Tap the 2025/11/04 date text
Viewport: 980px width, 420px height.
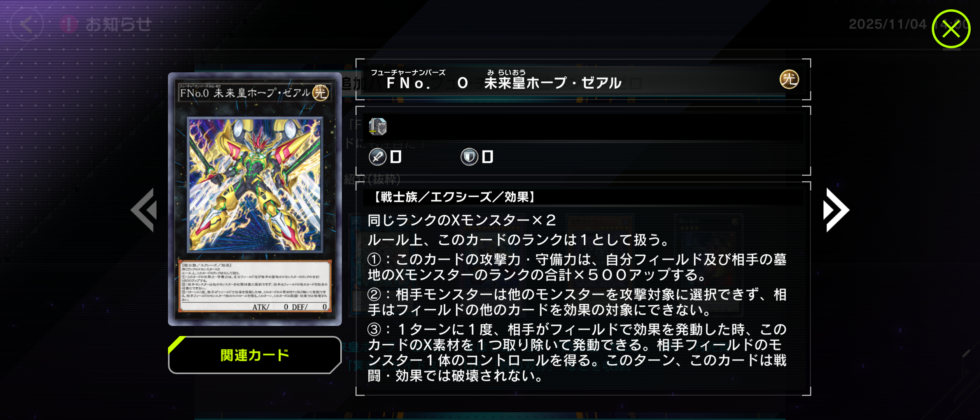click(x=887, y=24)
